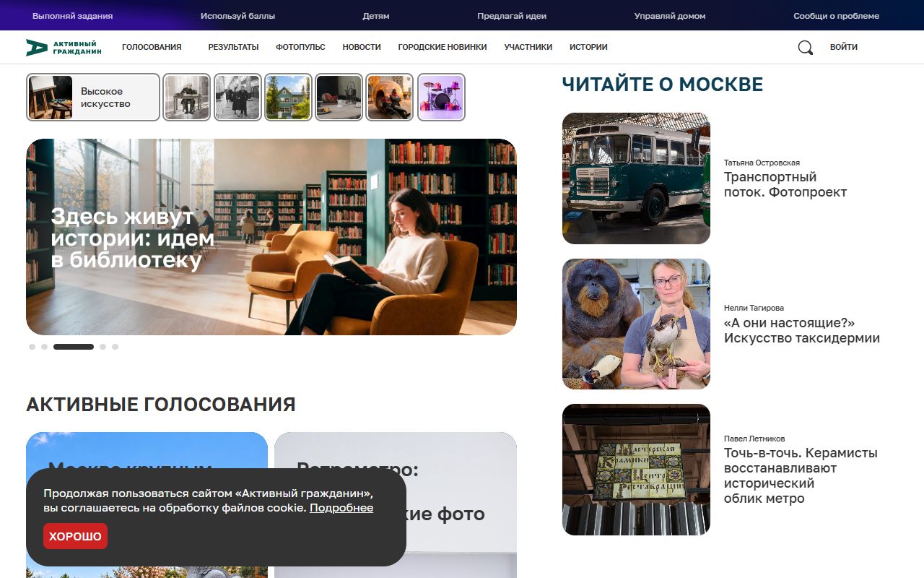Open the Истории menu item
The height and width of the screenshot is (578, 924).
pos(588,47)
